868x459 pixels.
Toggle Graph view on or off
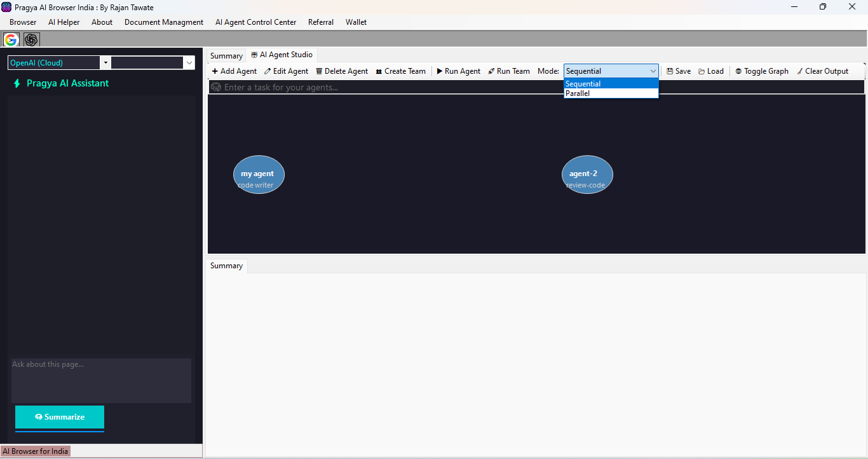coord(762,71)
